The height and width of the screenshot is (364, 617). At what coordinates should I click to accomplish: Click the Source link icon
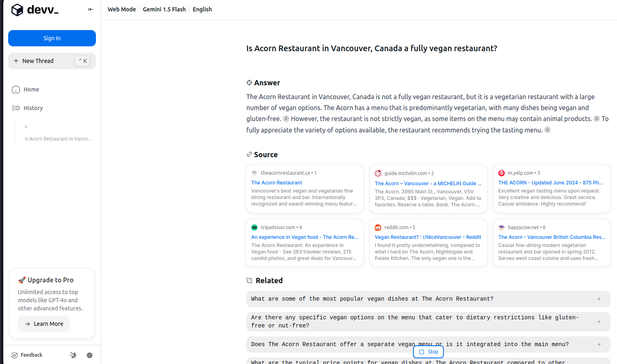[249, 154]
